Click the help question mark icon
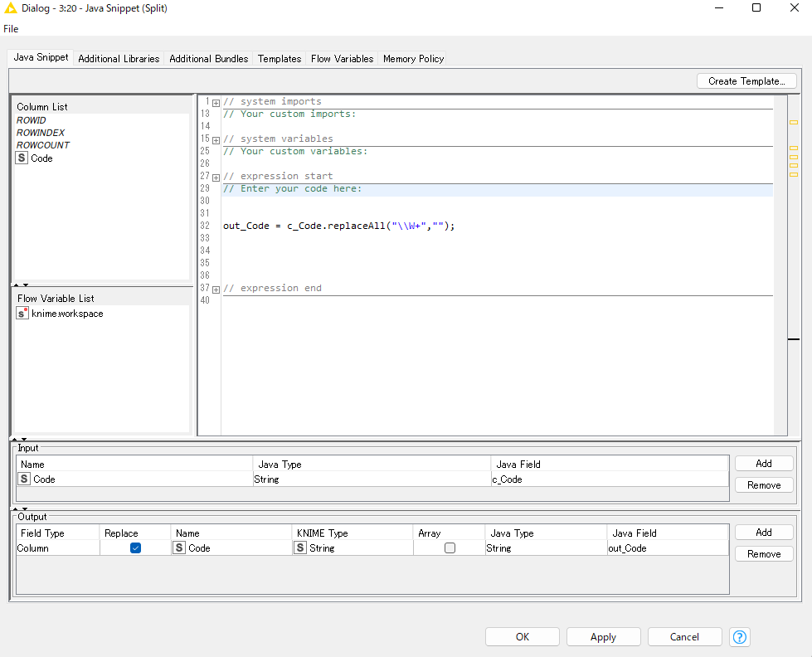 click(x=740, y=637)
